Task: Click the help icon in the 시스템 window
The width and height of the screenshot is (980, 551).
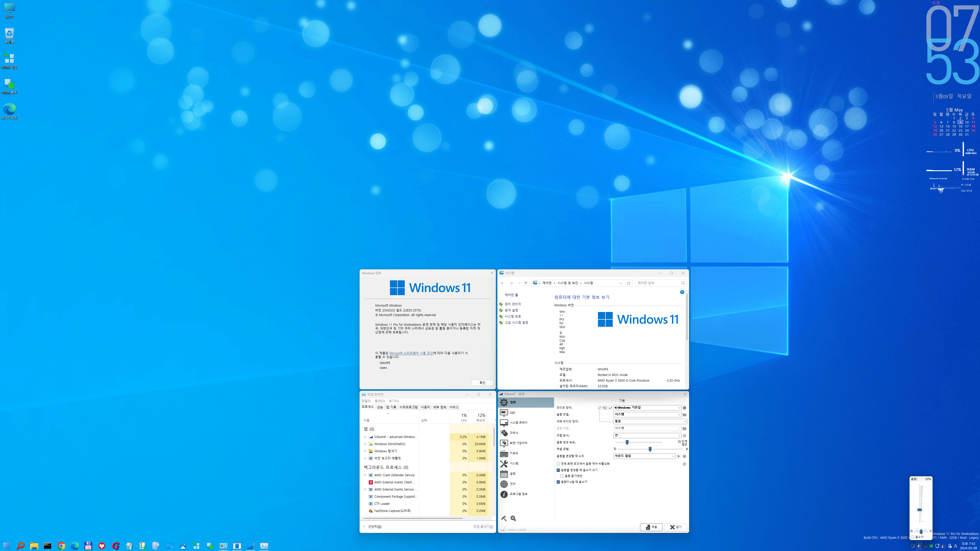Action: pos(682,292)
